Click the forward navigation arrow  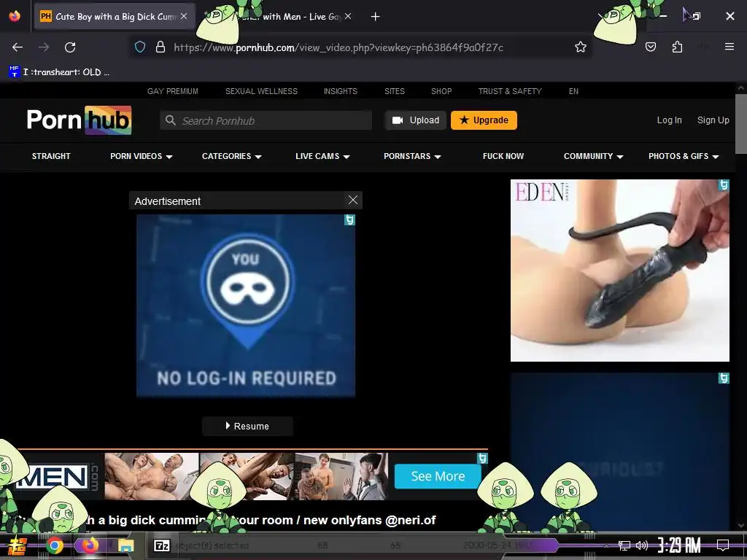(x=44, y=47)
